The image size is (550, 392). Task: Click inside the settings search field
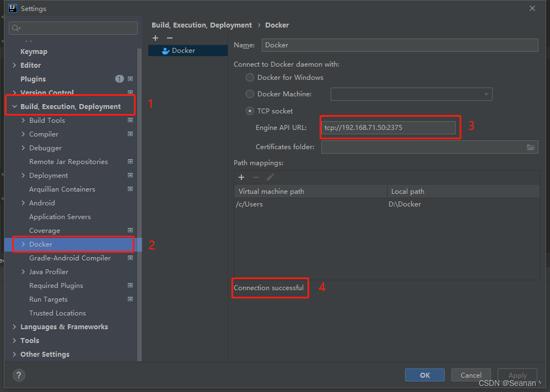(73, 28)
